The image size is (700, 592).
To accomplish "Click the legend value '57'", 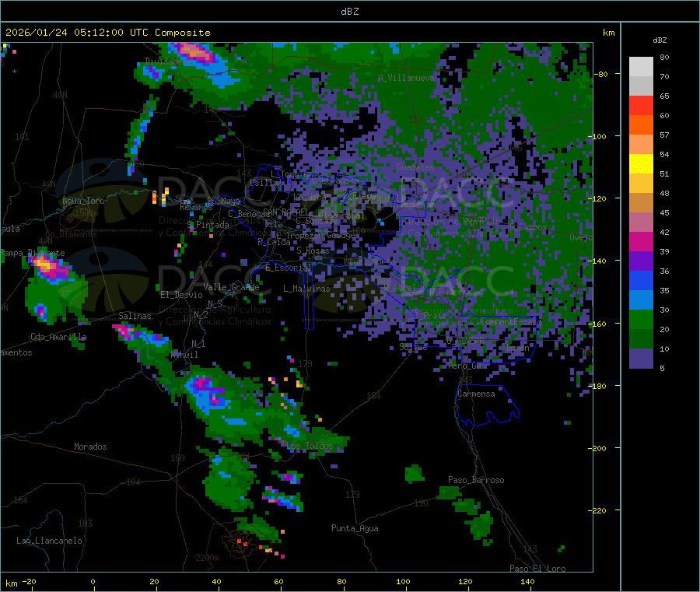I will click(664, 135).
